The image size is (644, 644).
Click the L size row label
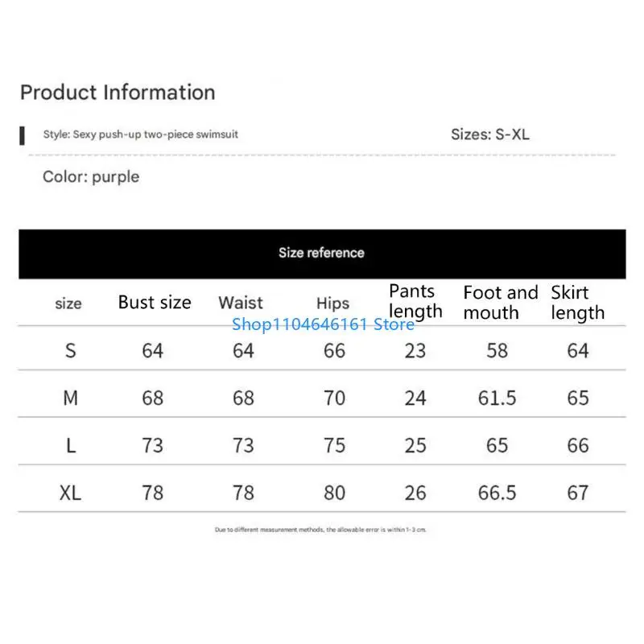(71, 445)
